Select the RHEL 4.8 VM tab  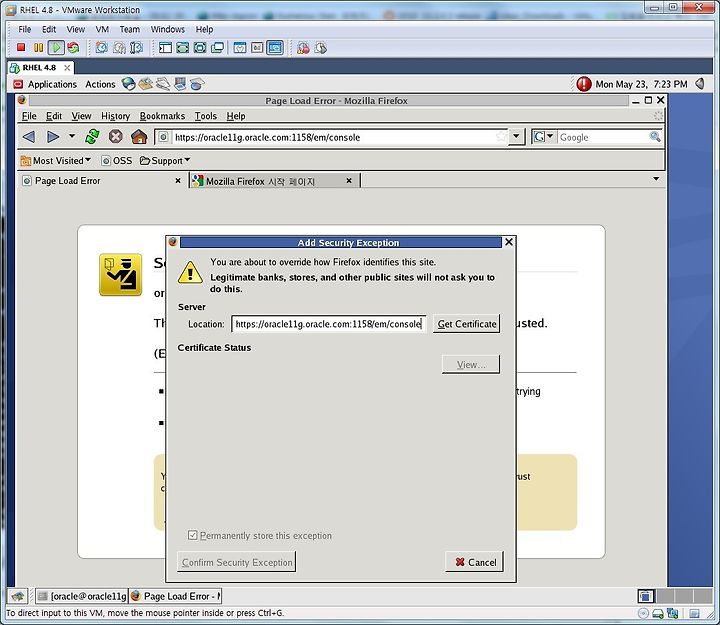pyautogui.click(x=40, y=68)
